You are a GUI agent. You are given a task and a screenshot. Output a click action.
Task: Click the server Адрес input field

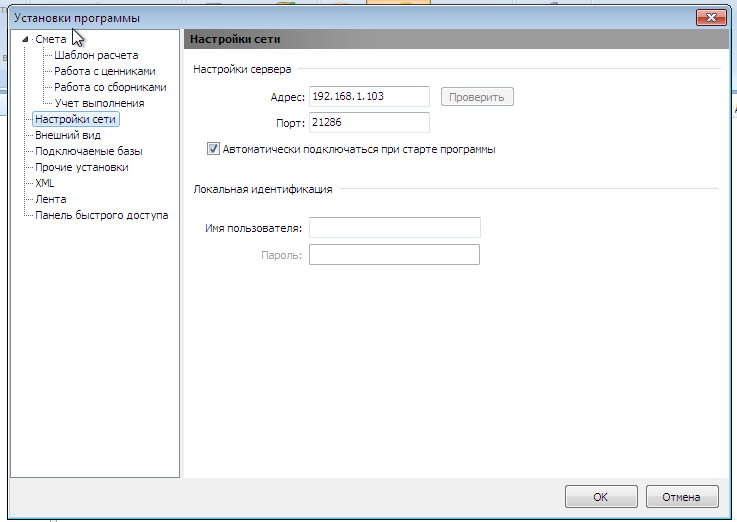coord(369,96)
